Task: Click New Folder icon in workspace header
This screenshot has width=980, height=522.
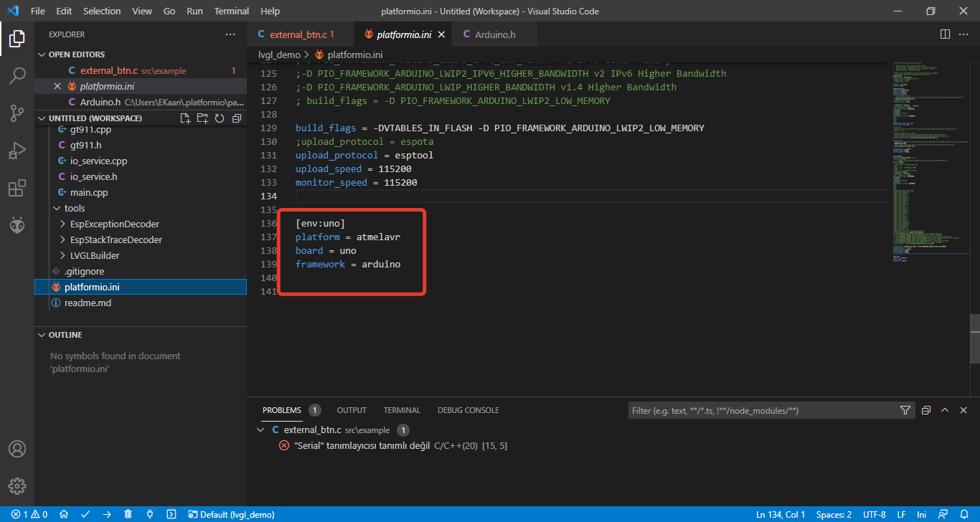Action: (x=202, y=118)
